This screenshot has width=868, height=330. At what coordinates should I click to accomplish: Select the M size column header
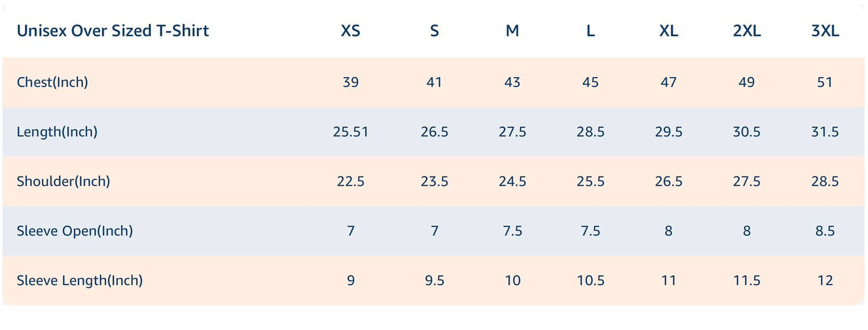(x=512, y=31)
